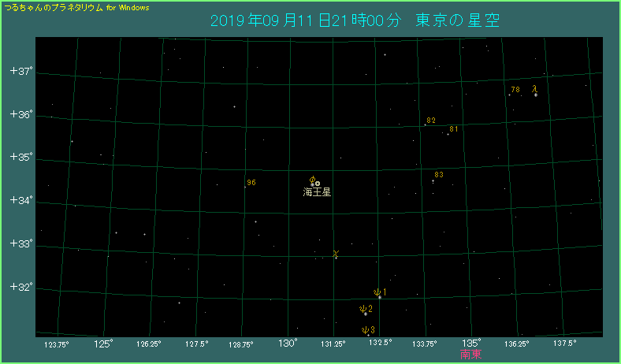Select the χ star marker
The height and width of the screenshot is (364, 621).
(336, 254)
